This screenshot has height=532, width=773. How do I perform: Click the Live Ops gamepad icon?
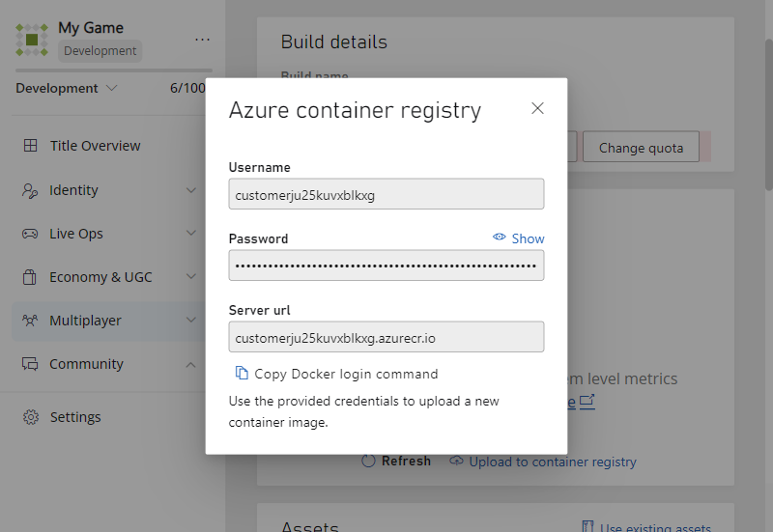point(30,234)
